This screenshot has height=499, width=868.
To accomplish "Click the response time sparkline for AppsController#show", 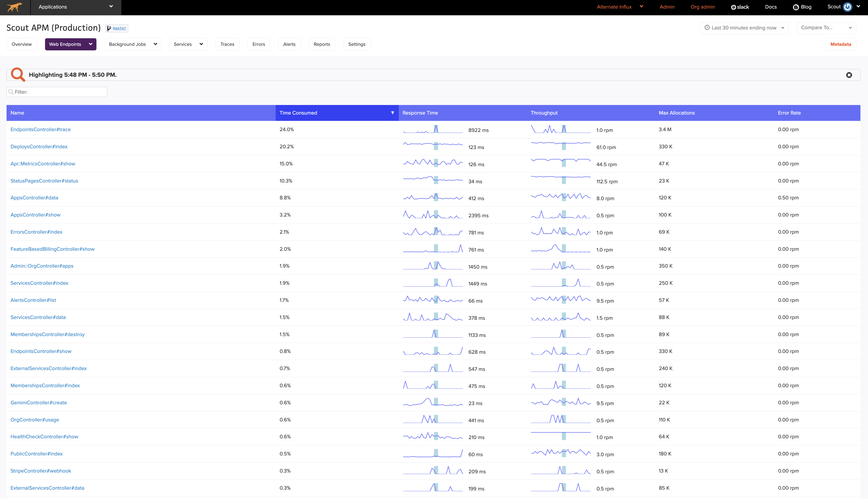I will pos(433,215).
